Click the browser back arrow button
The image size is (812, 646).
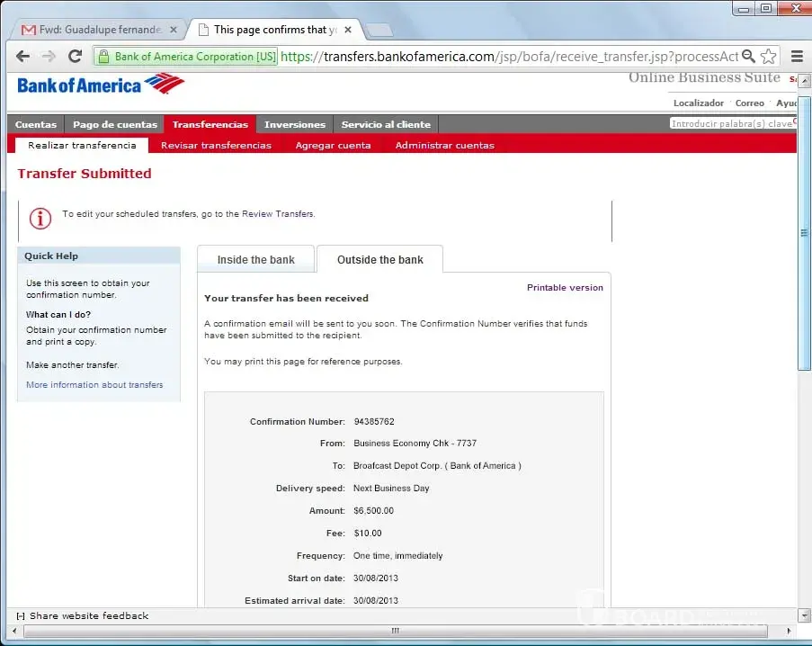click(22, 56)
